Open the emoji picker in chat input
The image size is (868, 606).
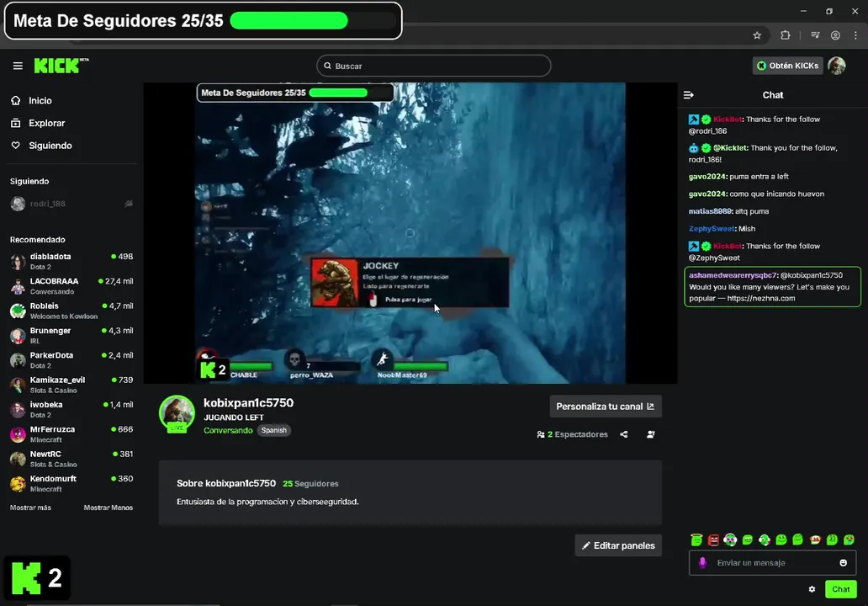click(843, 563)
